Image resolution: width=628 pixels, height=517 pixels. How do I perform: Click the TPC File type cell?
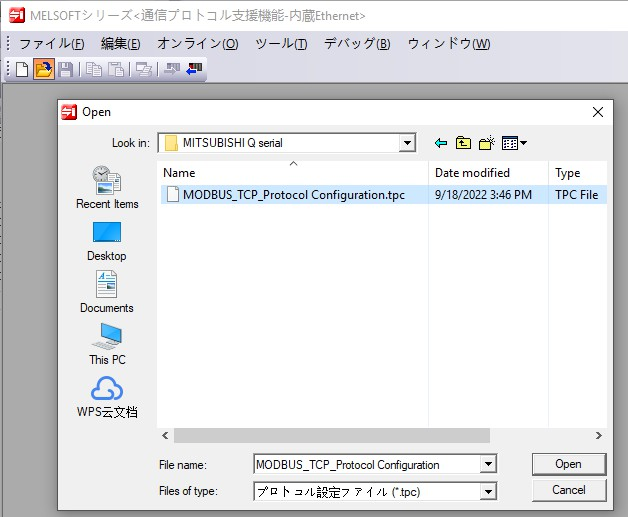click(577, 195)
